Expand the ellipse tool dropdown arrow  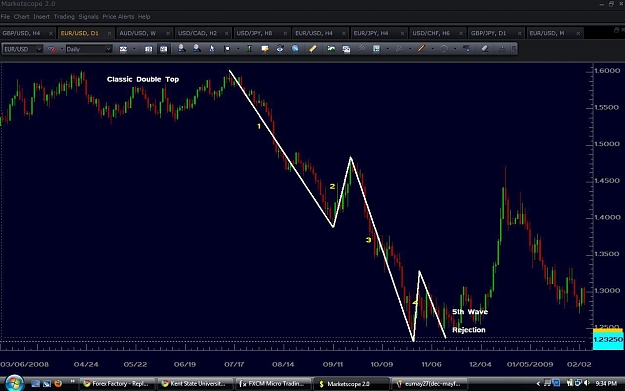click(455, 49)
